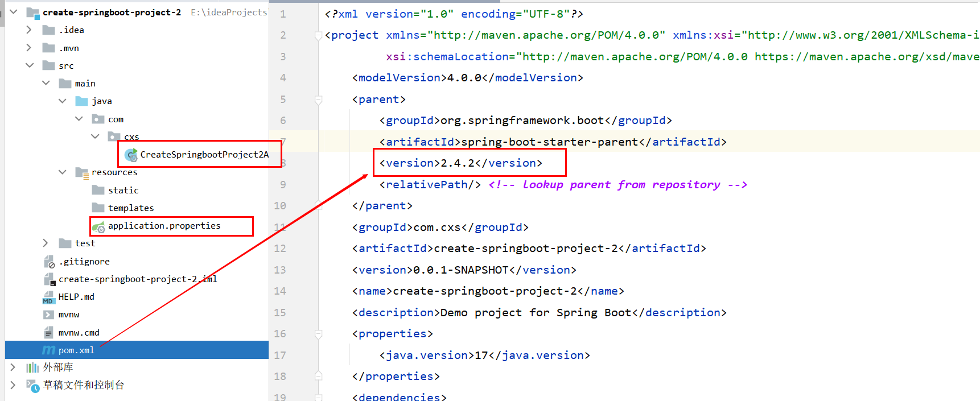Click line number 1 in gutter
The image size is (980, 401).
[x=283, y=14]
